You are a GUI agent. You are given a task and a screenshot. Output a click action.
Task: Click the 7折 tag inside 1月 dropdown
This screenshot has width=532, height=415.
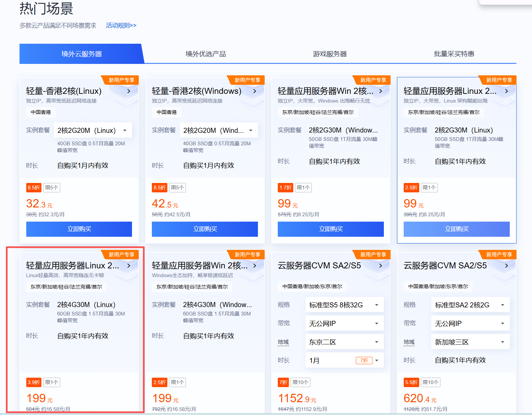coord(364,361)
